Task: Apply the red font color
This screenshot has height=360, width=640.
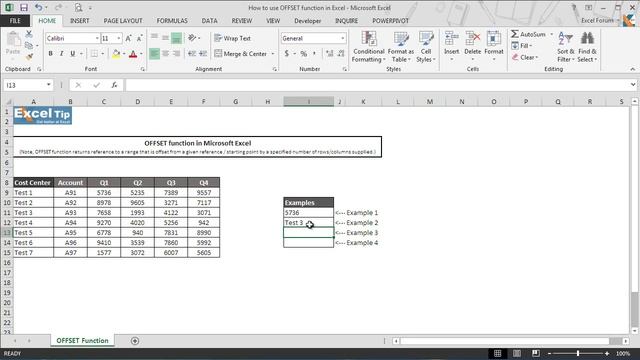Action: pyautogui.click(x=133, y=53)
